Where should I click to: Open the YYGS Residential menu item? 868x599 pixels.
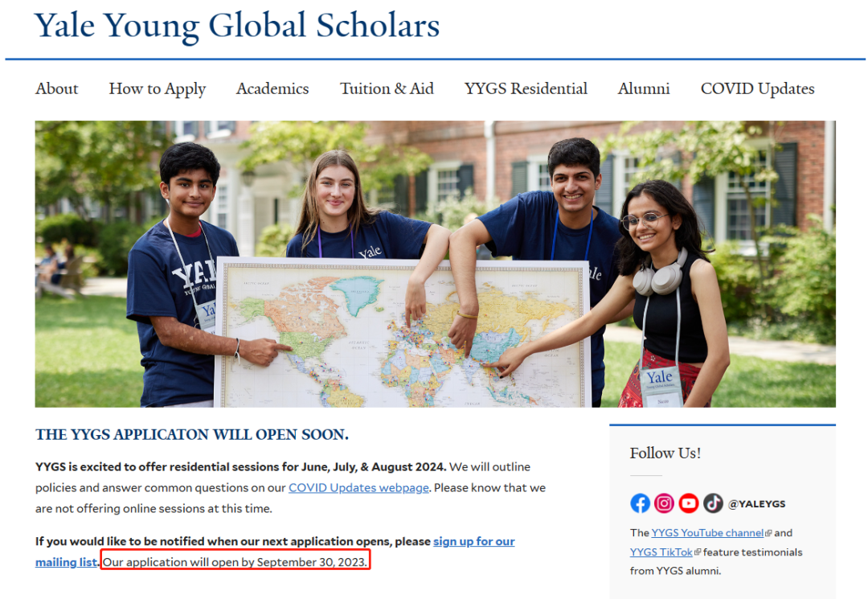(526, 89)
